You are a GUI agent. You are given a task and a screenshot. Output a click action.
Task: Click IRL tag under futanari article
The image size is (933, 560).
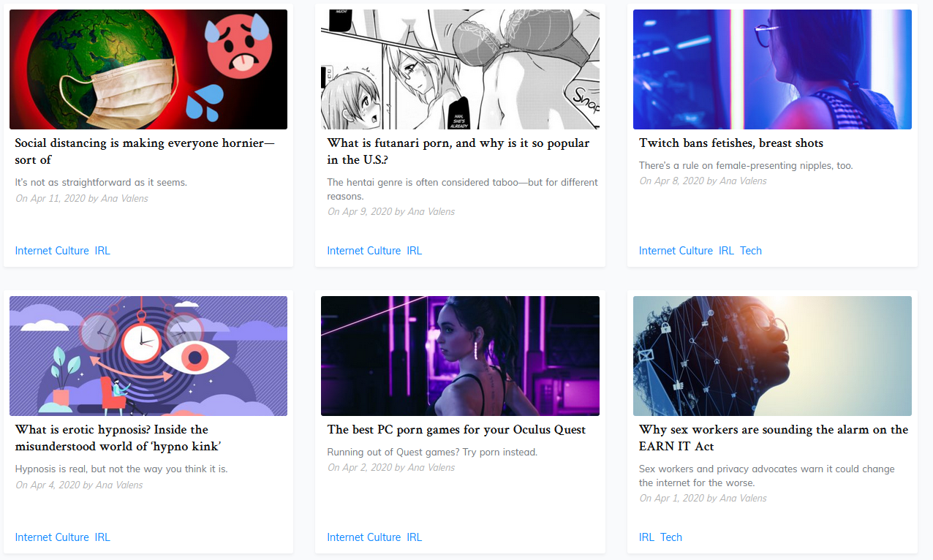[415, 251]
